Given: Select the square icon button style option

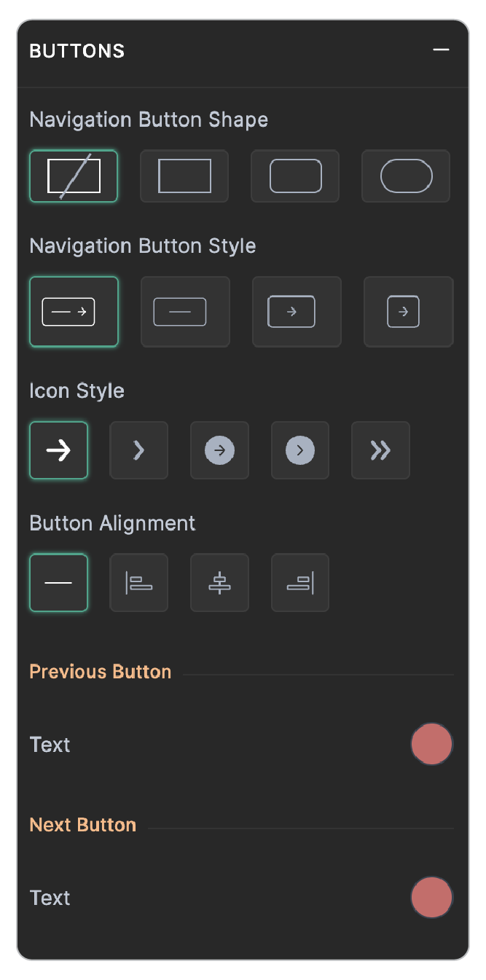Looking at the screenshot, I should click(x=408, y=311).
